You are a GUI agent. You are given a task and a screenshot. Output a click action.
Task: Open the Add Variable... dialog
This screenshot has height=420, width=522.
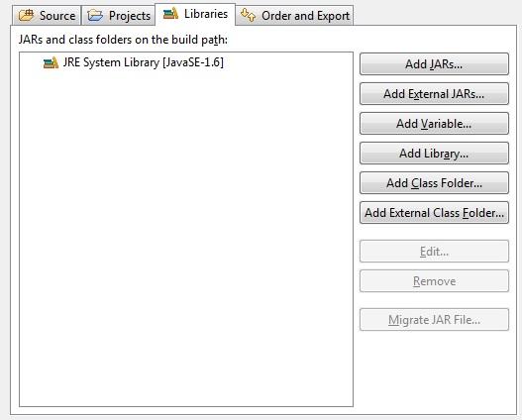tap(434, 124)
